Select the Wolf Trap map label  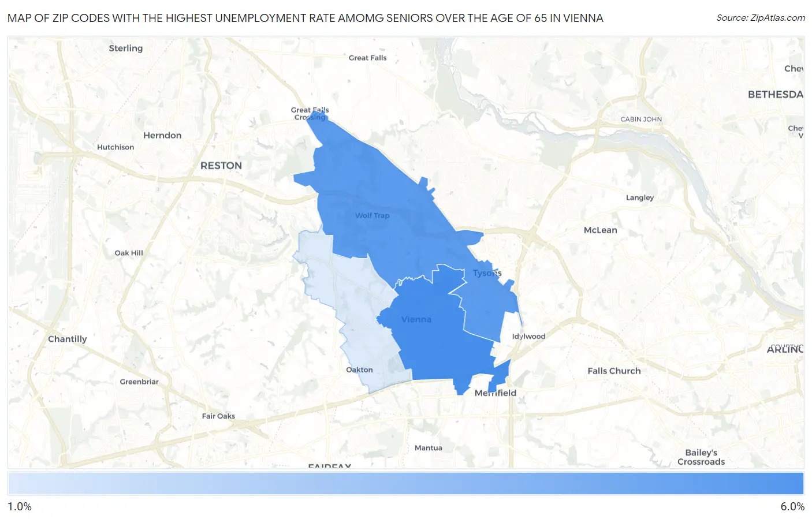[x=373, y=215]
